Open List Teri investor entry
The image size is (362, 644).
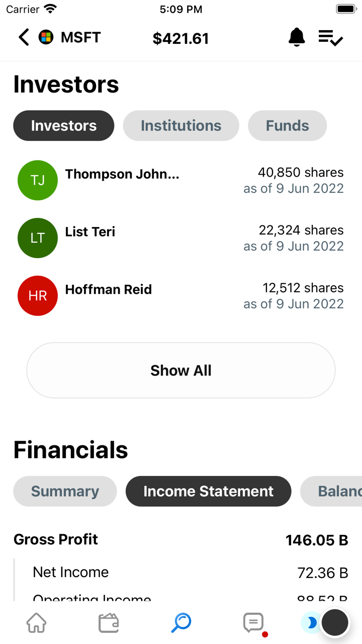coord(181,238)
